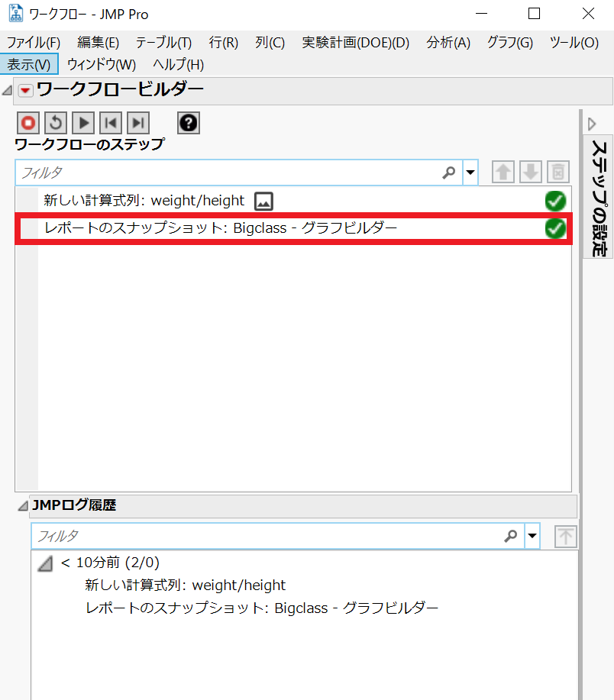Open the 行(R) menu

tap(224, 43)
